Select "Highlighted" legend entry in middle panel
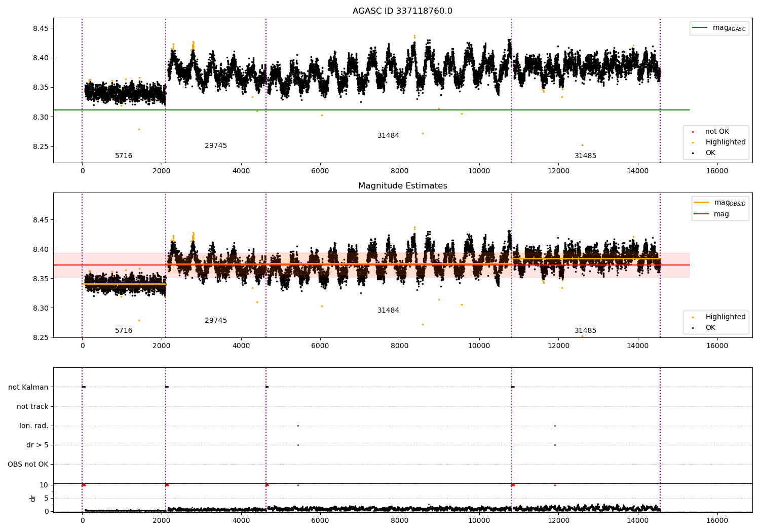The width and height of the screenshot is (760, 532). [x=725, y=317]
